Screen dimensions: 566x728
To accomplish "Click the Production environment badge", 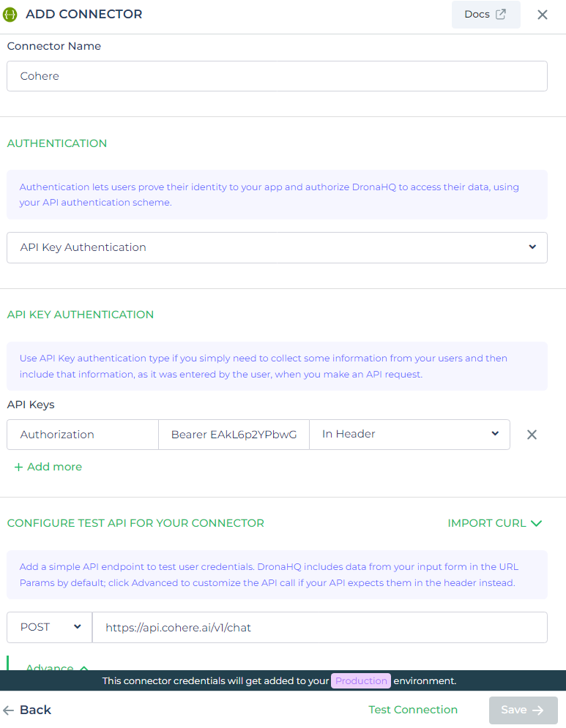I will [360, 680].
